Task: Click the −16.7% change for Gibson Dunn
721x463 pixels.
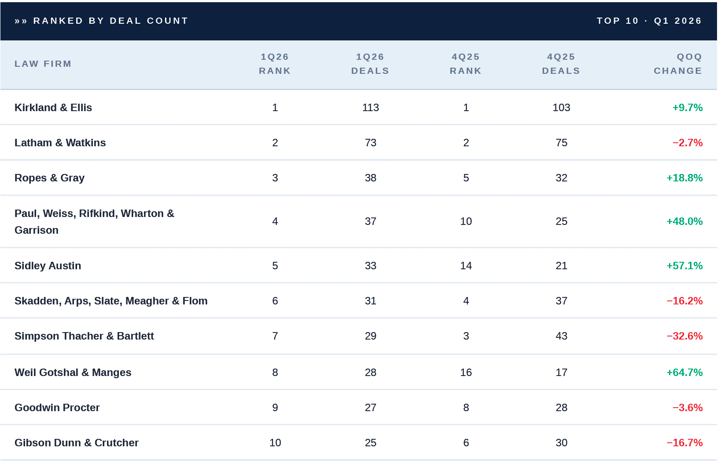Action: coord(685,443)
